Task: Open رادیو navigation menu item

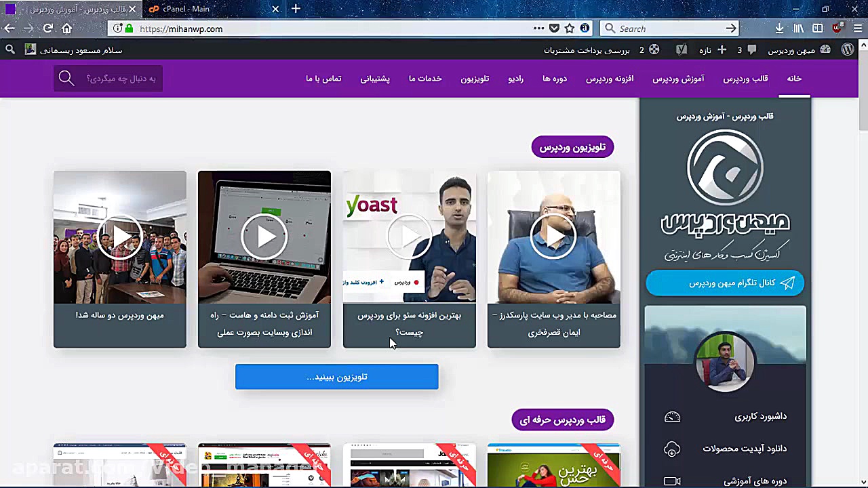Action: (x=516, y=79)
